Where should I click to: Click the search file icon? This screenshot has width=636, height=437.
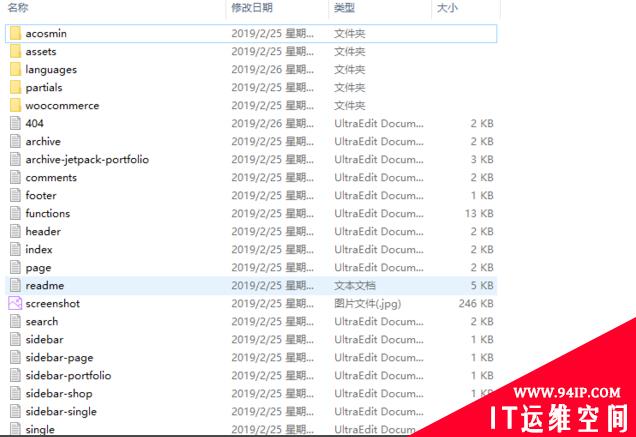pyautogui.click(x=15, y=321)
